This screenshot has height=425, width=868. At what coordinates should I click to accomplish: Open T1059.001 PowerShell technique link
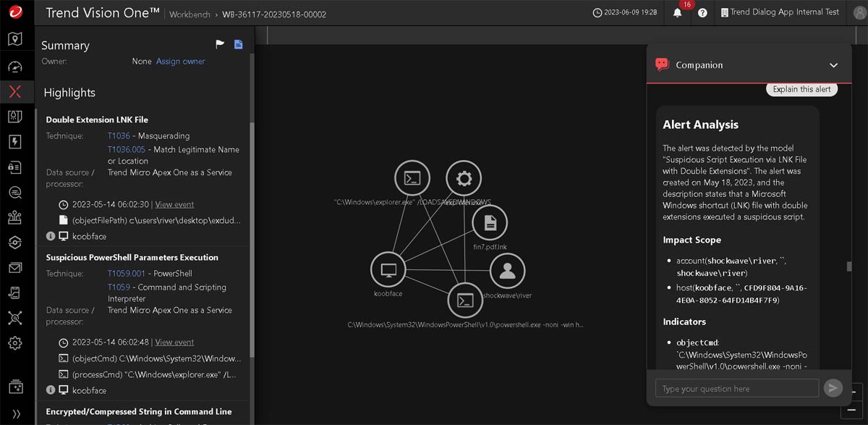(x=126, y=274)
